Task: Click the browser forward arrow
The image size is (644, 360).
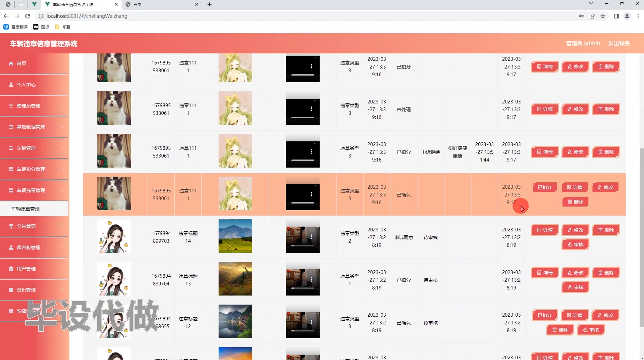Action: (x=17, y=16)
